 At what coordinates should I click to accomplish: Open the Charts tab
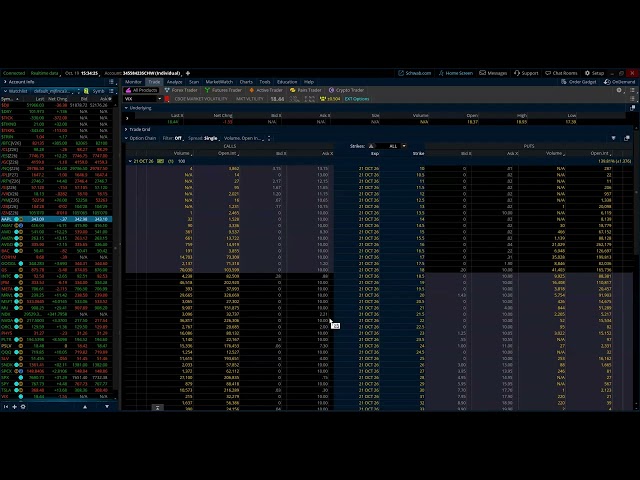pyautogui.click(x=246, y=82)
